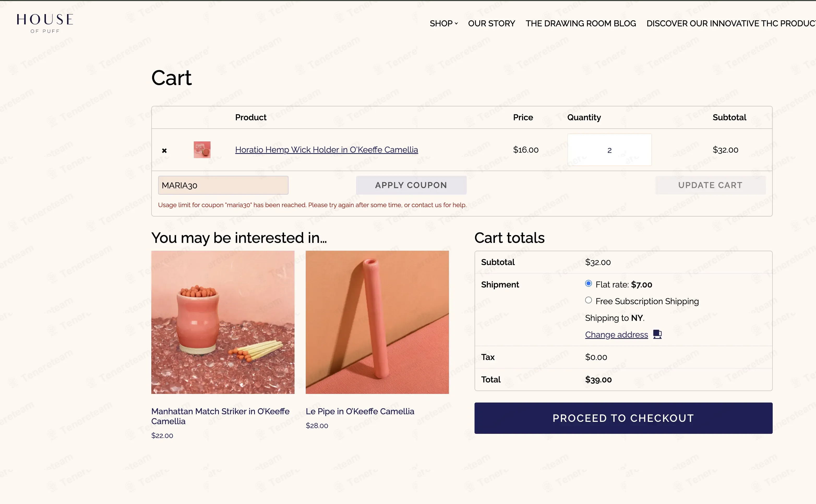Click the UPDATE CART button
This screenshot has height=504, width=816.
click(710, 185)
